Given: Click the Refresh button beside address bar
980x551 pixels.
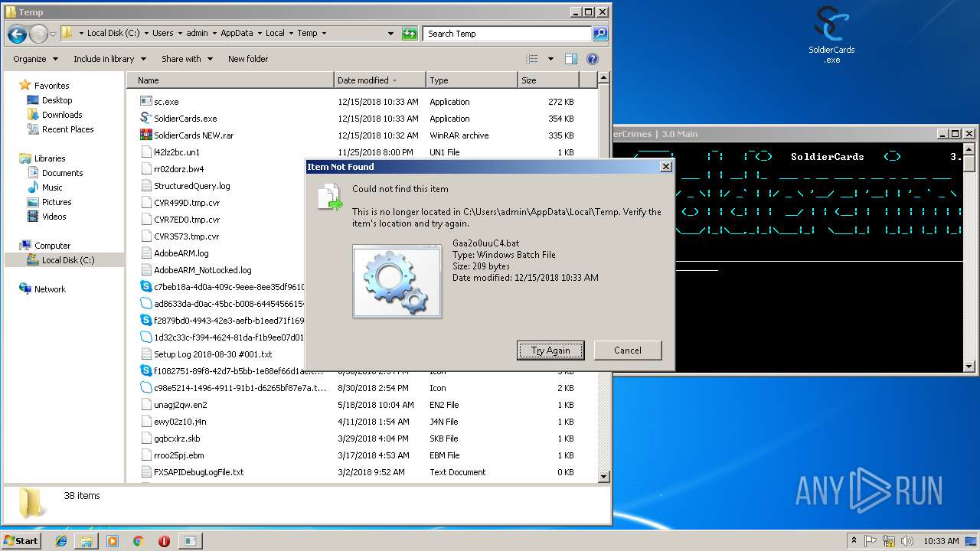Looking at the screenshot, I should 410,34.
